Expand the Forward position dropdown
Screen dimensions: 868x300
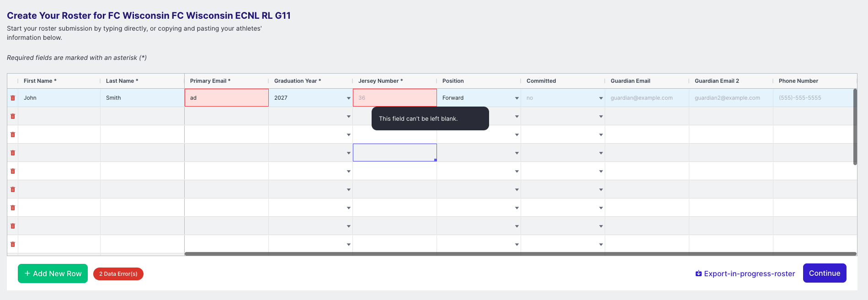[517, 98]
